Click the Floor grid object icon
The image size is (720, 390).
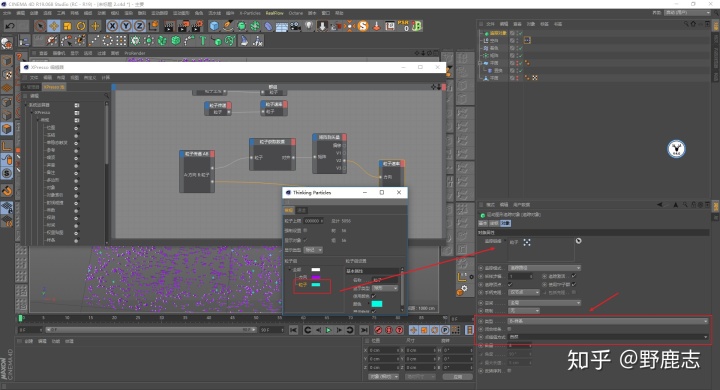(x=281, y=26)
